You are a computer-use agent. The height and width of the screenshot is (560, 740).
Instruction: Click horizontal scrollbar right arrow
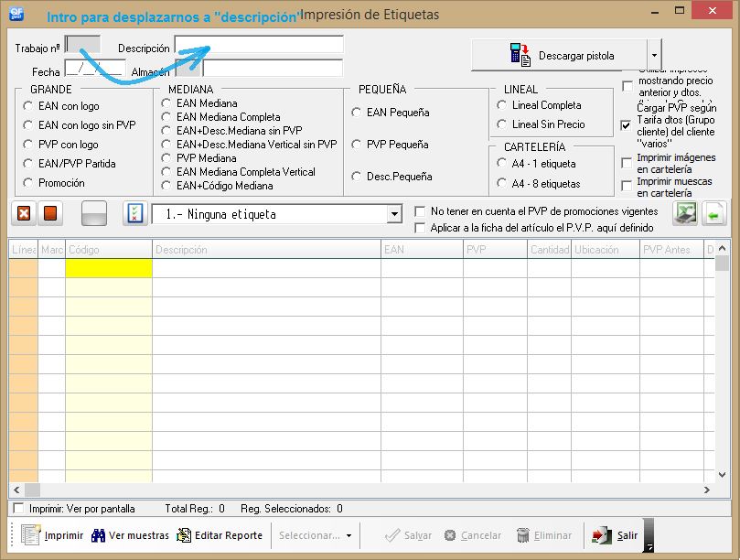pyautogui.click(x=706, y=490)
